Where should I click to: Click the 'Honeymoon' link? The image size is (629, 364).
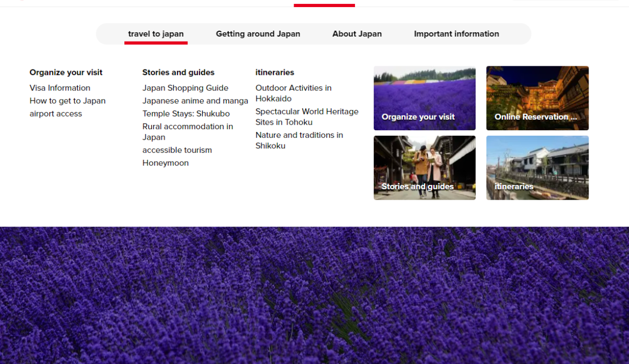tap(165, 163)
